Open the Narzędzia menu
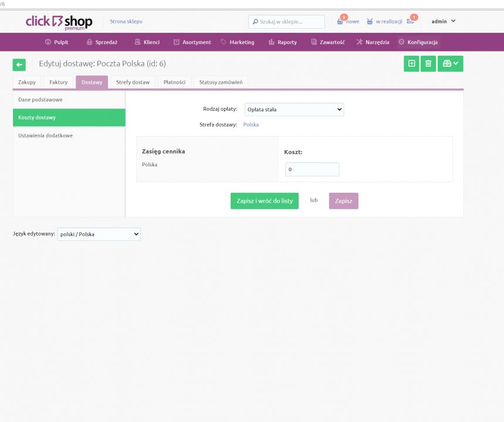 click(373, 42)
